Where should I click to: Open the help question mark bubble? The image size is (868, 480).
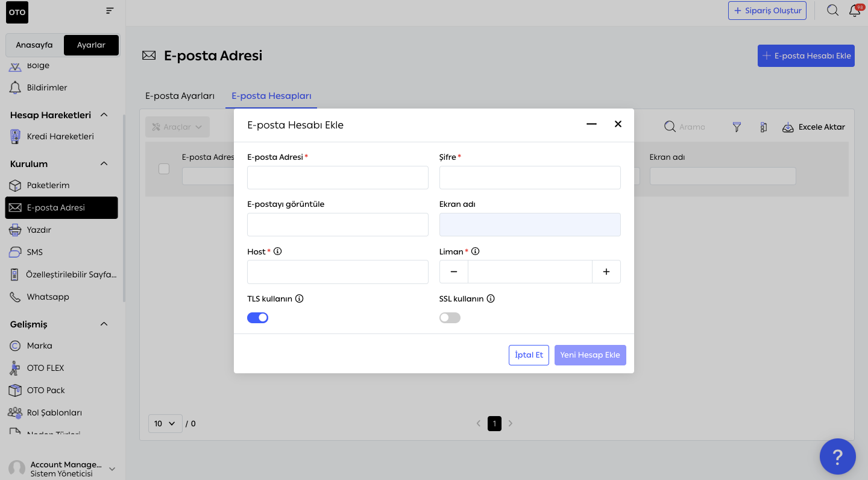pos(838,456)
